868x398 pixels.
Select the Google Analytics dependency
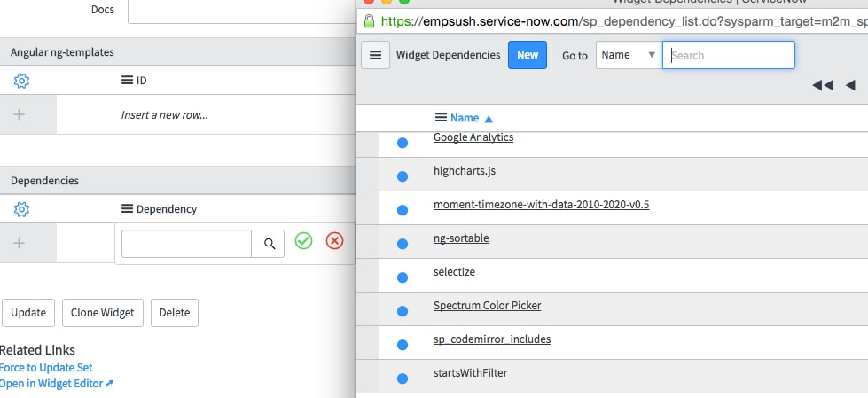[x=473, y=137]
